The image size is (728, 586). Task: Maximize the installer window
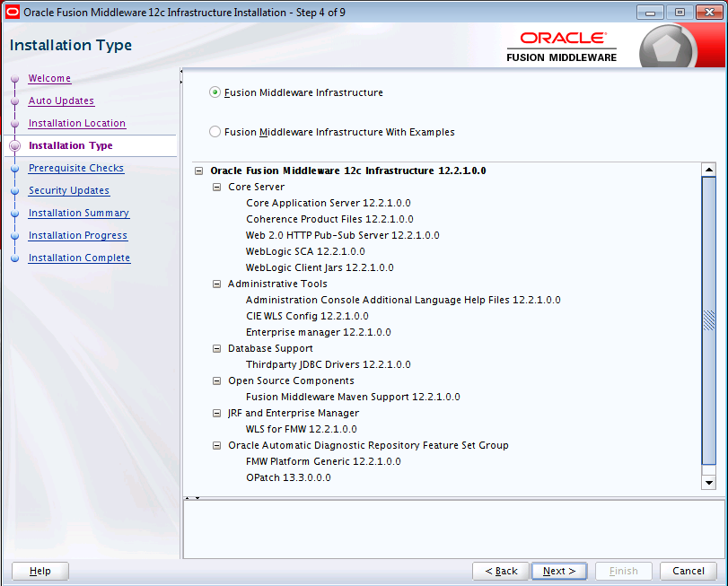pyautogui.click(x=680, y=12)
